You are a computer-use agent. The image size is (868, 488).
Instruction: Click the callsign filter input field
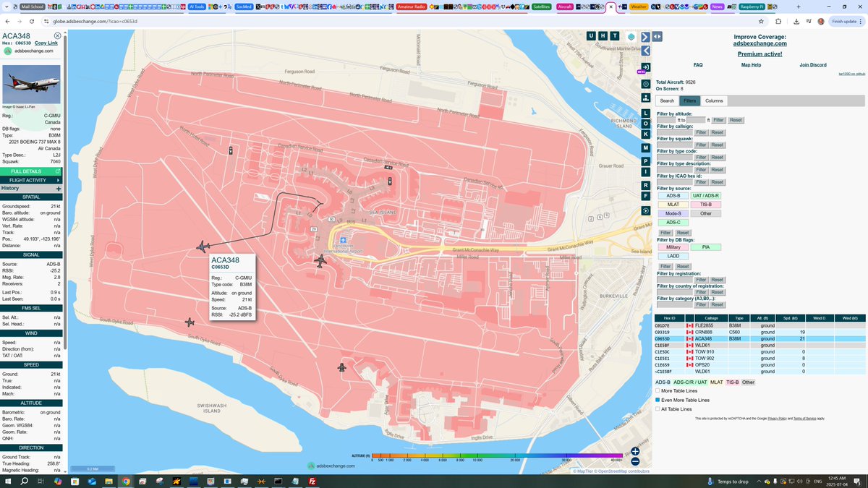click(x=674, y=132)
